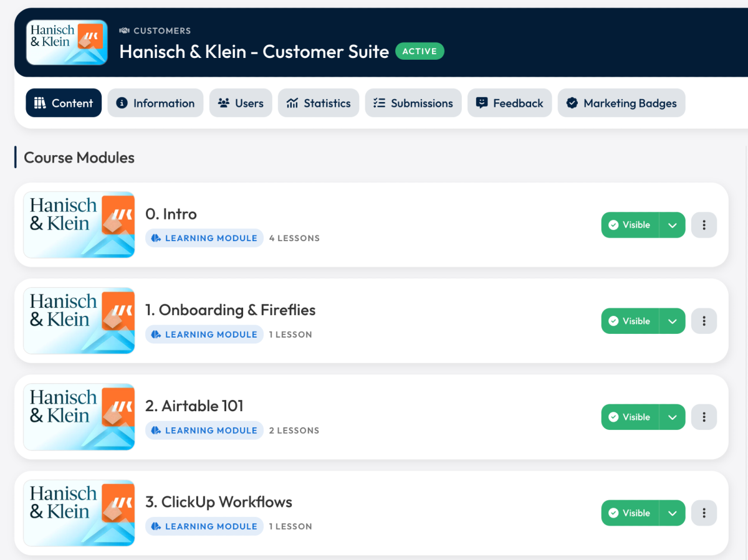The height and width of the screenshot is (560, 748).
Task: Click the brain icon in 0. Intro tag
Action: (156, 238)
